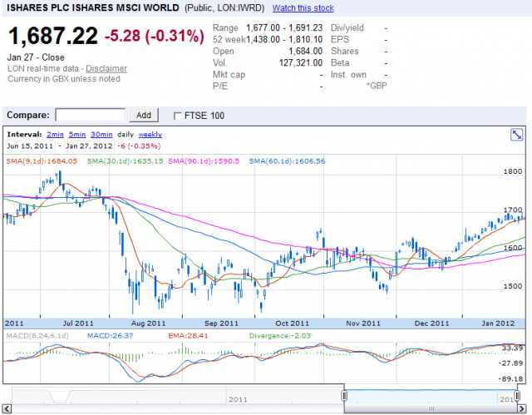Image resolution: width=532 pixels, height=415 pixels.
Task: Click the Oct 2011 axis label
Action: [x=292, y=324]
